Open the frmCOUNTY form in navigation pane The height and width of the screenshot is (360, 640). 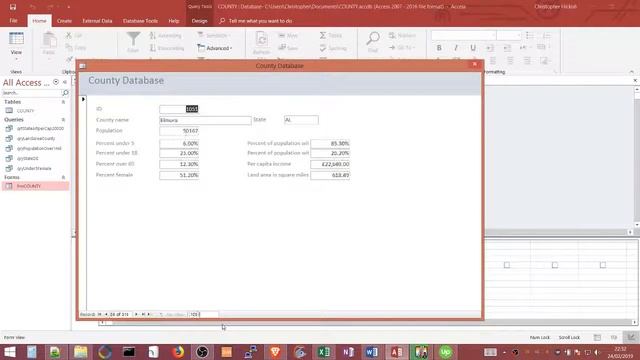35,186
